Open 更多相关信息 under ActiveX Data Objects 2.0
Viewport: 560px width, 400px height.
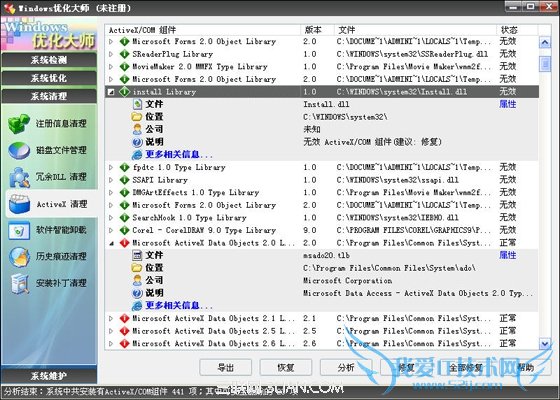point(179,306)
